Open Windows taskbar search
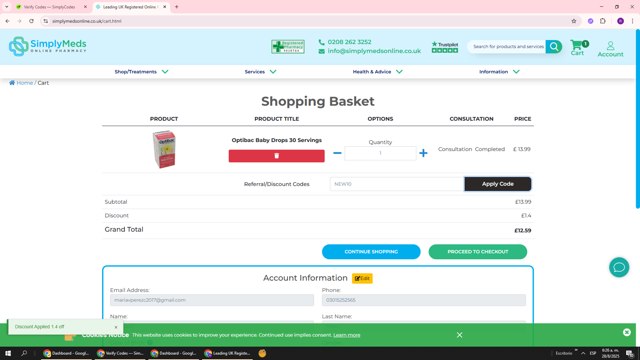Viewport: 640px width, 360px height. tap(24, 353)
